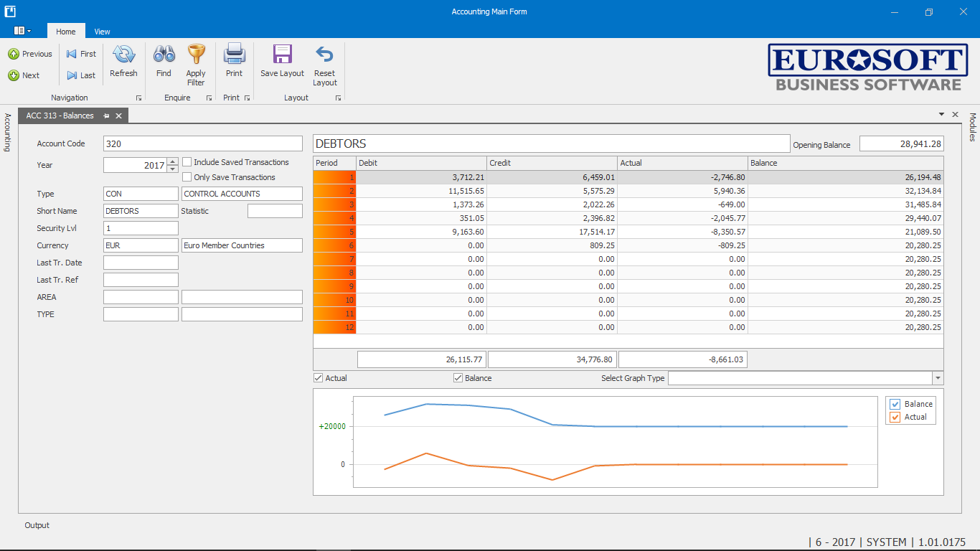The image size is (980, 551).
Task: Open the Accounting side panel
Action: click(7, 132)
